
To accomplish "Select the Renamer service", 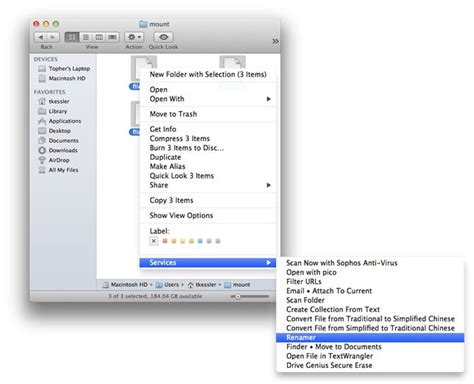I will pyautogui.click(x=370, y=338).
